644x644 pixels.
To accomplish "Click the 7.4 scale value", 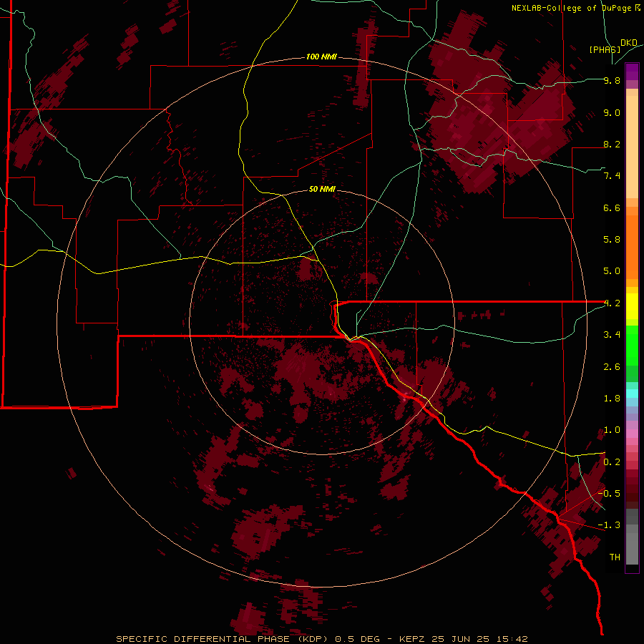I will [x=612, y=176].
